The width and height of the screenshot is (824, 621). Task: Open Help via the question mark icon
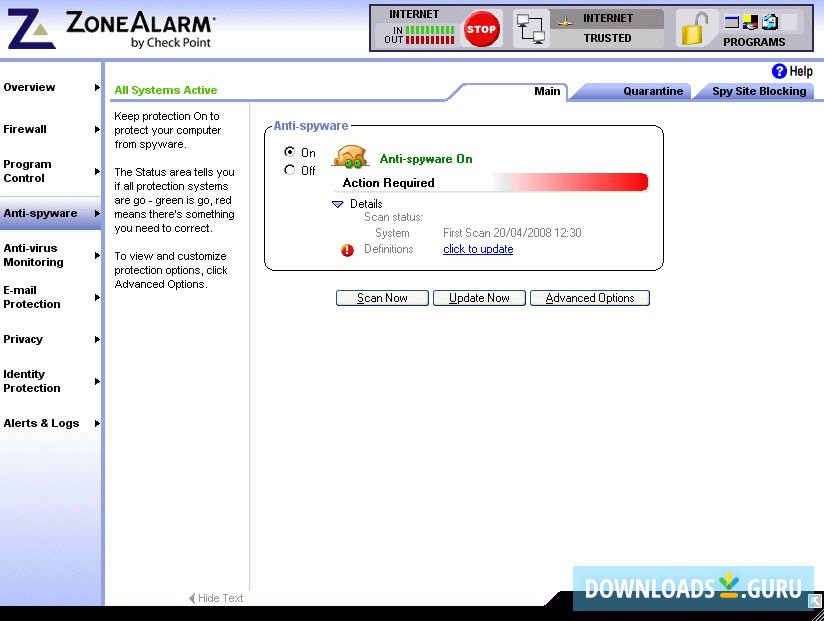coord(779,71)
